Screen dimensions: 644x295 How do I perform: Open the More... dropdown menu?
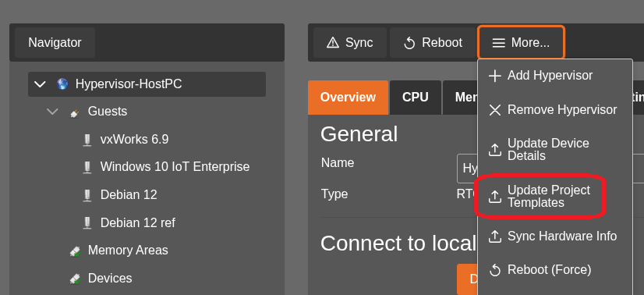[521, 43]
